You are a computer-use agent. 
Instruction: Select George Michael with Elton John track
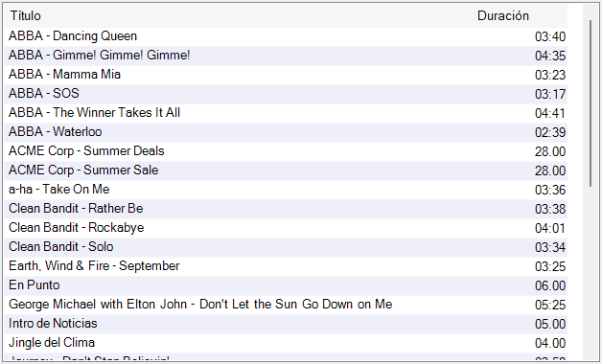coord(286,305)
